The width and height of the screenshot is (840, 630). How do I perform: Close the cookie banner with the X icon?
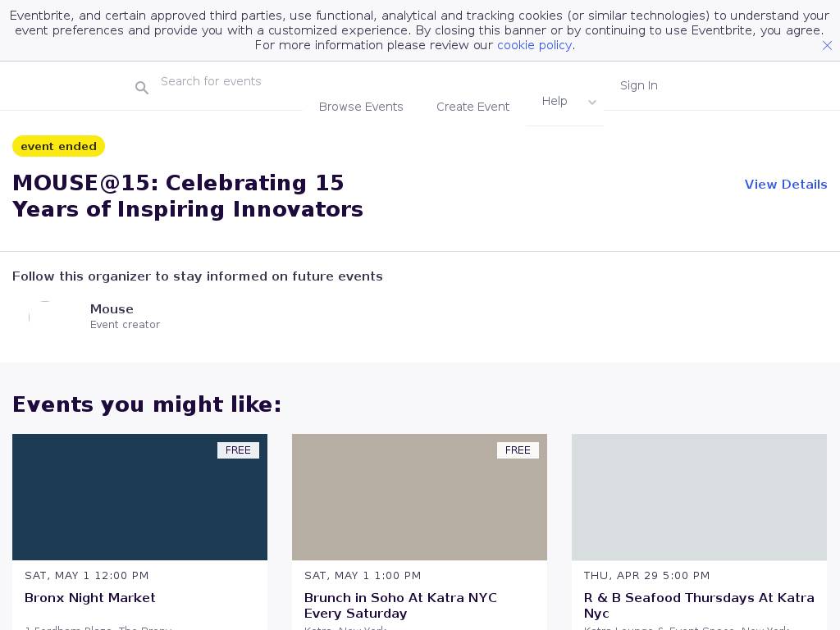[x=827, y=46]
